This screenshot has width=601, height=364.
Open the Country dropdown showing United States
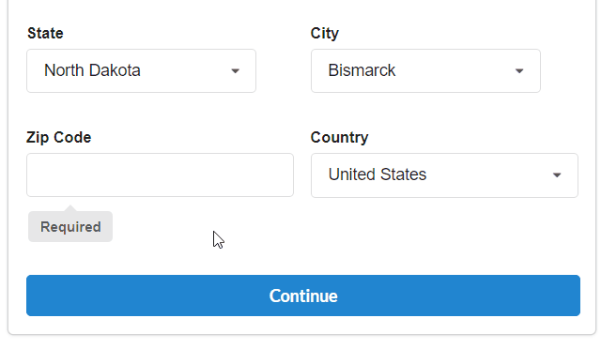coord(444,175)
